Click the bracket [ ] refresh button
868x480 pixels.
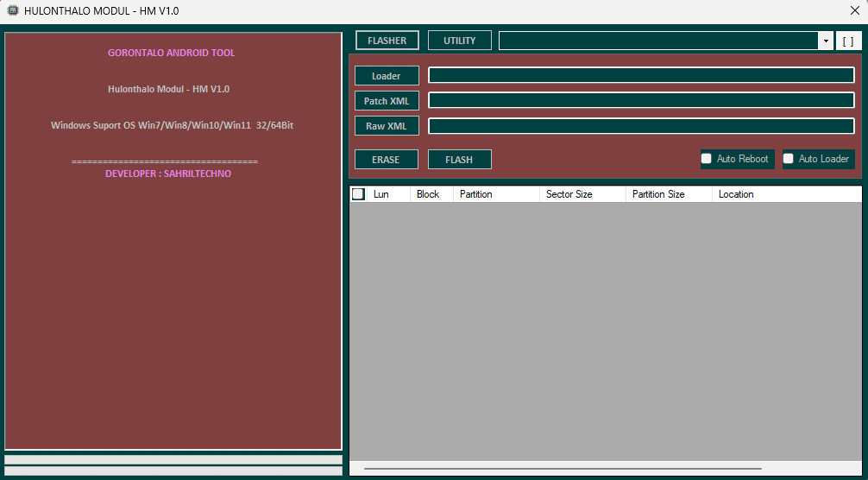coord(848,41)
